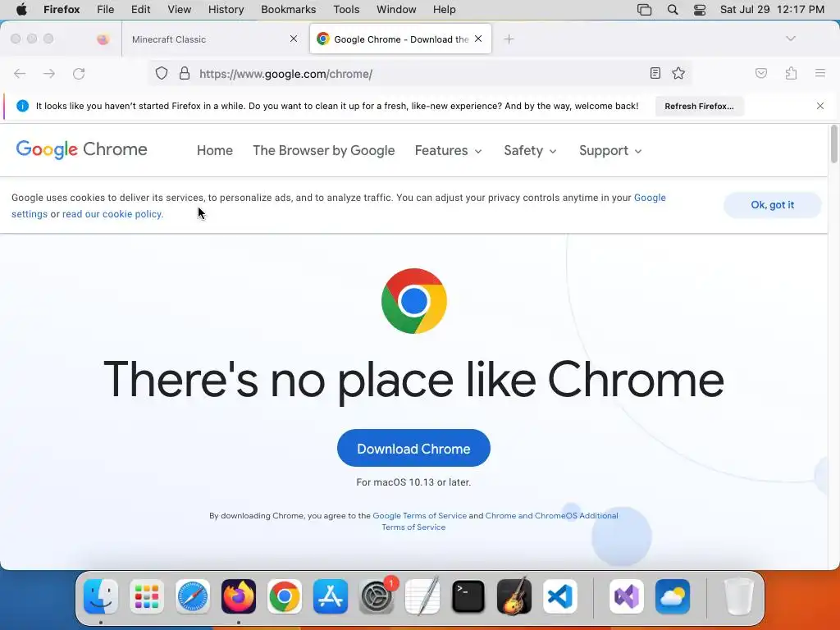Launch Safari from the Dock
Image resolution: width=840 pixels, height=630 pixels.
(193, 596)
